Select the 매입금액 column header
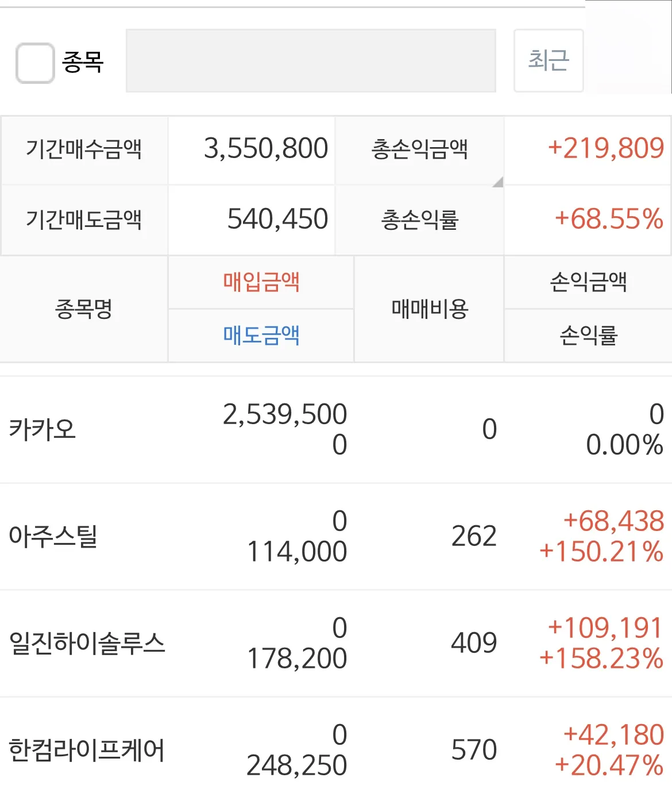The width and height of the screenshot is (672, 789). pos(261,282)
